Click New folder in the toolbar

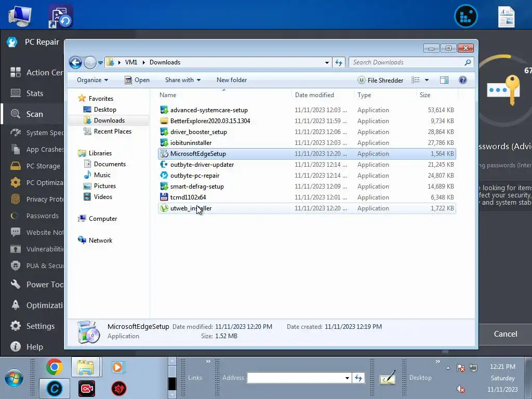(232, 80)
